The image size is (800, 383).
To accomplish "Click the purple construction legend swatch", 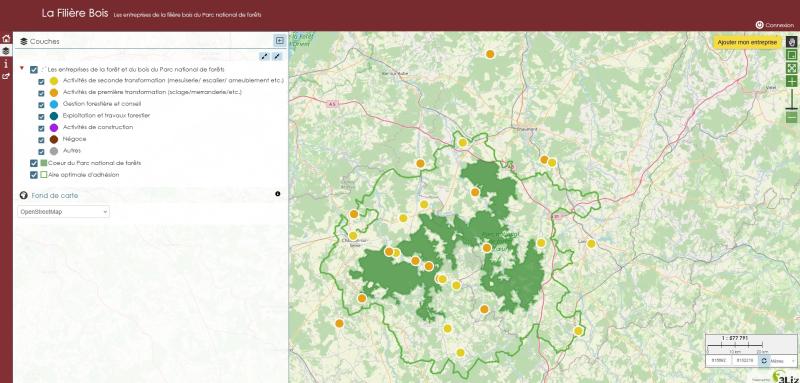I will click(54, 127).
